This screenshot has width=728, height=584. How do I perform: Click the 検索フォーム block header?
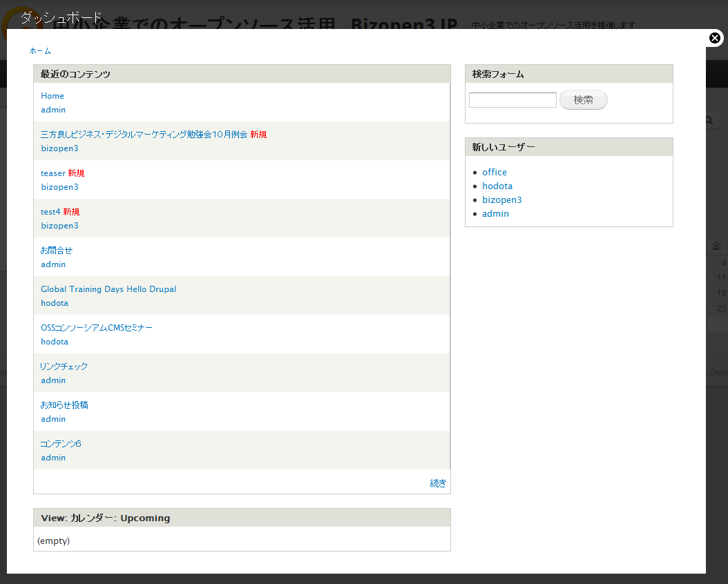point(568,75)
